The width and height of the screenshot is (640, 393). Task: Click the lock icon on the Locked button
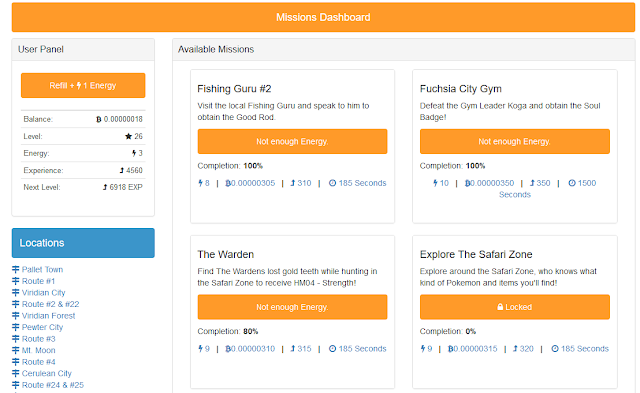[x=500, y=307]
